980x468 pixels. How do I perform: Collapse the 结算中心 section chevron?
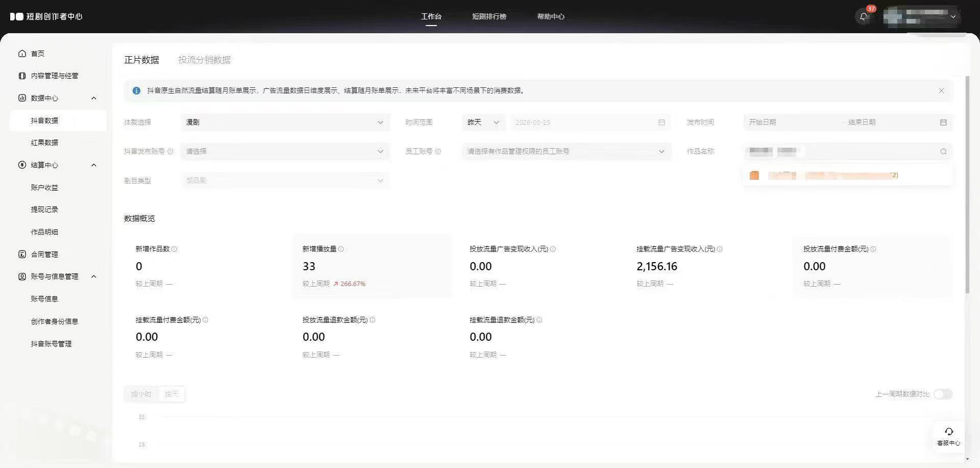pyautogui.click(x=94, y=165)
